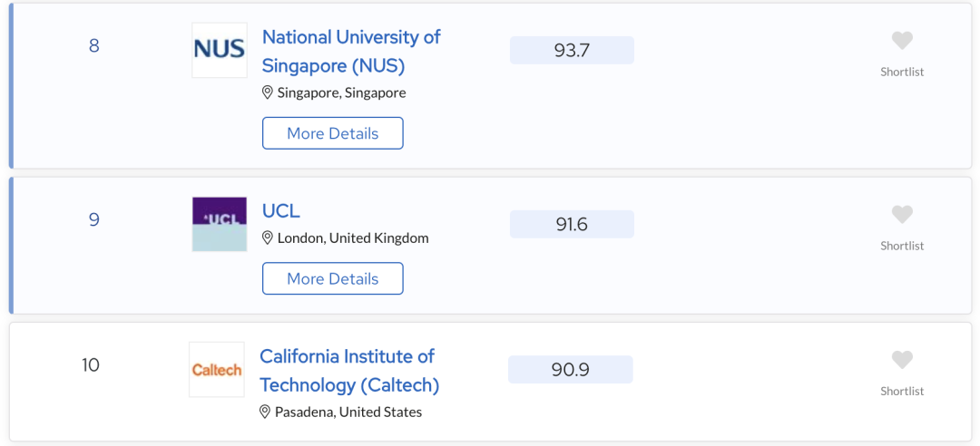Screen dimensions: 980x446
Task: Click the 93.7 overall score box
Action: click(x=572, y=50)
